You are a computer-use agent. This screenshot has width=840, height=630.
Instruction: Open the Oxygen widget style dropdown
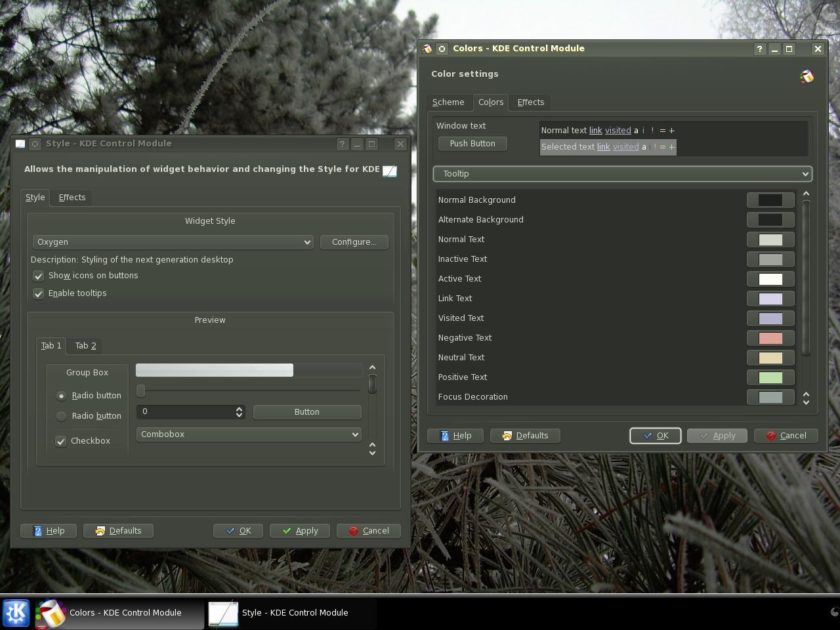coord(173,242)
